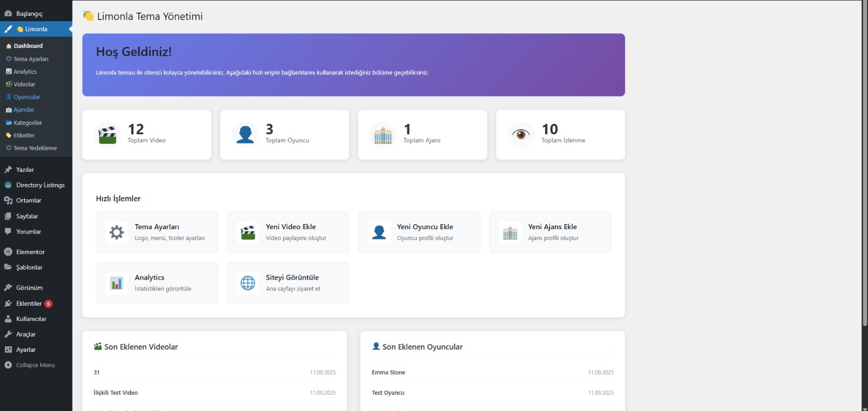Click the clapperboard icon beside Toplam Video

[x=107, y=135]
